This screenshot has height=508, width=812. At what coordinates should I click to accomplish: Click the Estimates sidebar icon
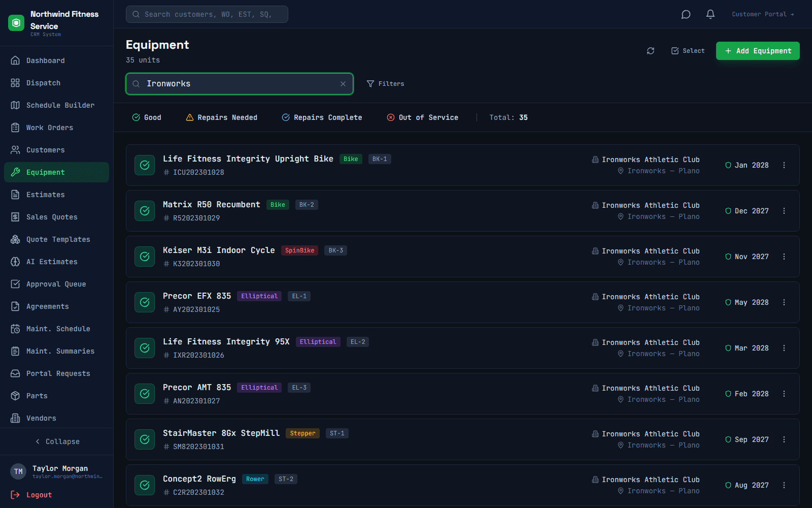pyautogui.click(x=15, y=195)
